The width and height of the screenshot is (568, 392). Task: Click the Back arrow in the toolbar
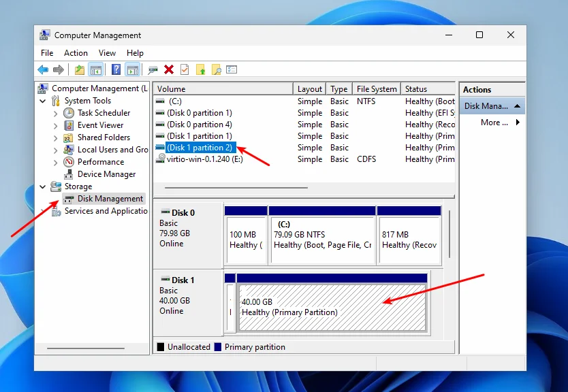pyautogui.click(x=43, y=69)
